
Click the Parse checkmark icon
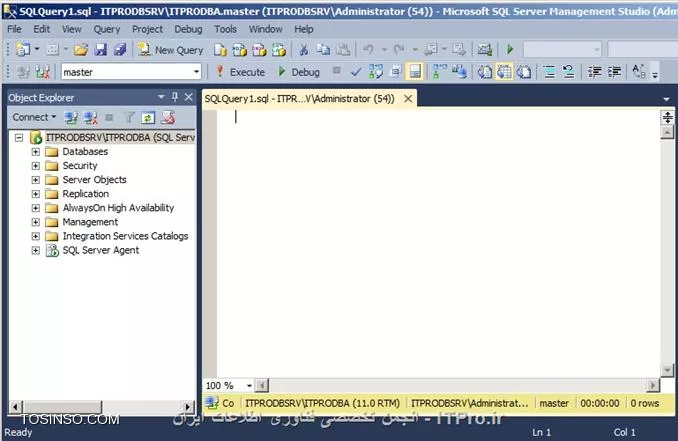tap(356, 72)
